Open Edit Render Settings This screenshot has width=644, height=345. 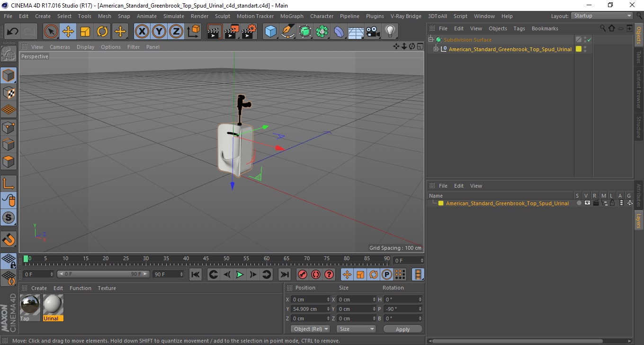(249, 32)
